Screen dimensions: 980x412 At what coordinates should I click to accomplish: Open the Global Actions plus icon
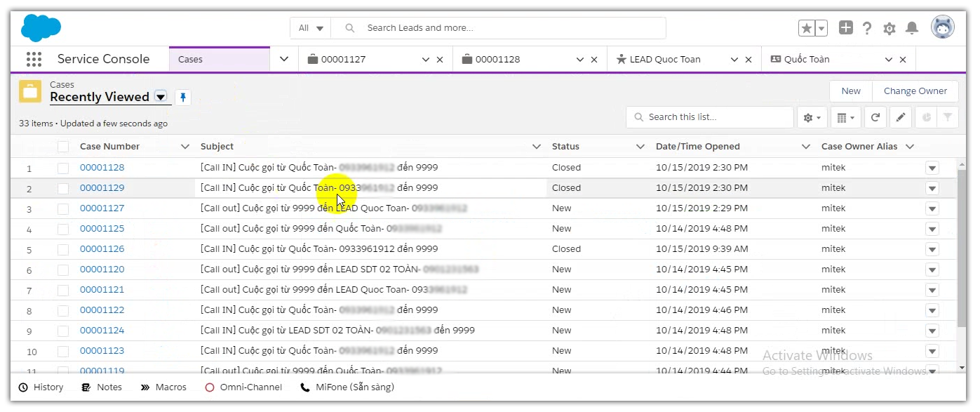pyautogui.click(x=846, y=28)
